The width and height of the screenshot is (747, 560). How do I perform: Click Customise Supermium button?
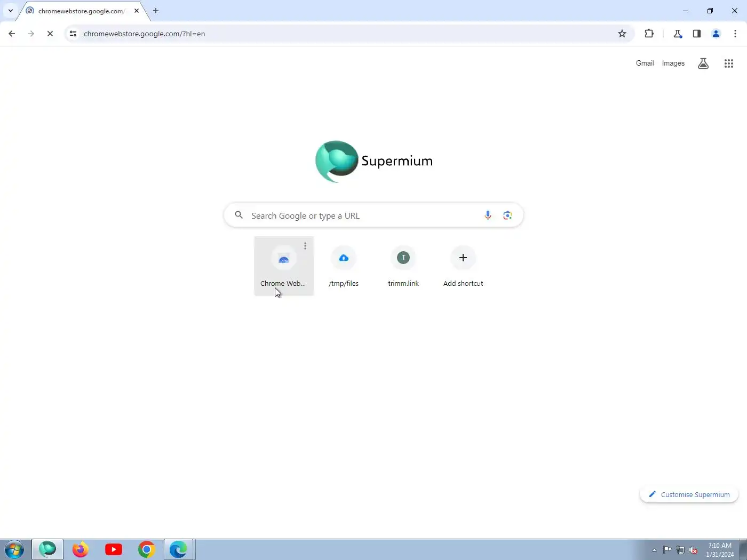[x=689, y=494]
